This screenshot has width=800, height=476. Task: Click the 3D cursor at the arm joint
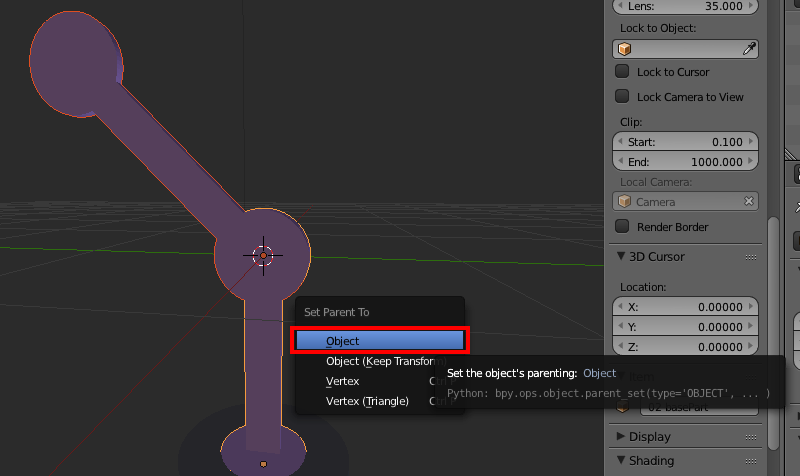point(263,256)
